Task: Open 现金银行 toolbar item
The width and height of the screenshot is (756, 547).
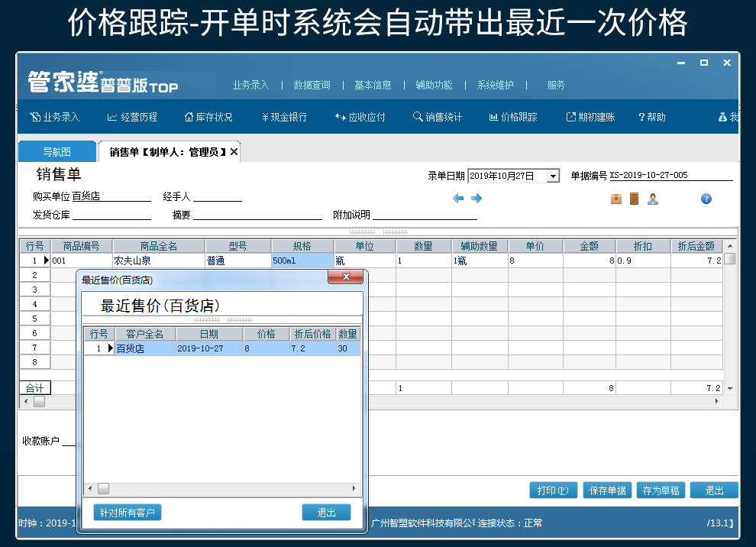Action: 284,117
